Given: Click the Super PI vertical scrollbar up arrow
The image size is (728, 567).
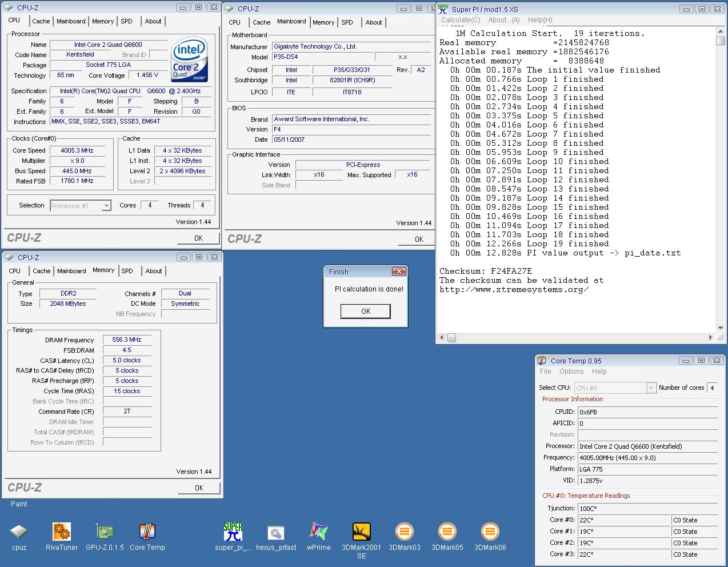Looking at the screenshot, I should coord(721,31).
